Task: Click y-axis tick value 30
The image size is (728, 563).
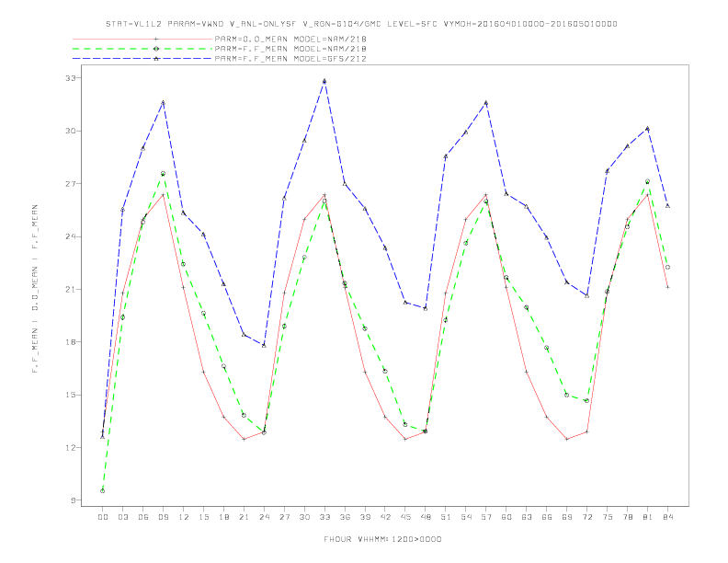Action: 71,131
